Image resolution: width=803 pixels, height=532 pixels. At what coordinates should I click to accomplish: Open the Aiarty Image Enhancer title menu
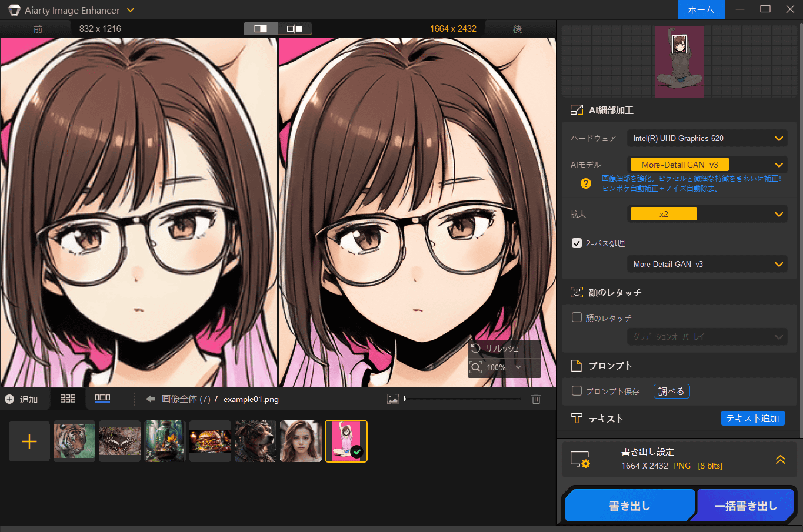click(131, 10)
